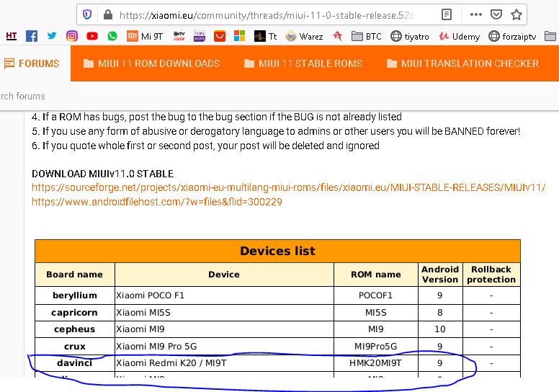Click the Devices list table title

point(277,251)
